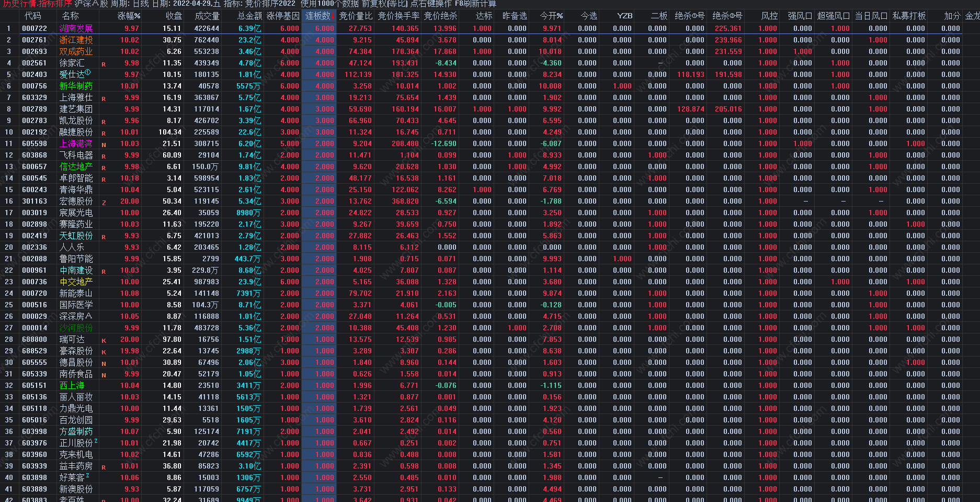Select the 青海华鼎 stock name

tap(76, 189)
